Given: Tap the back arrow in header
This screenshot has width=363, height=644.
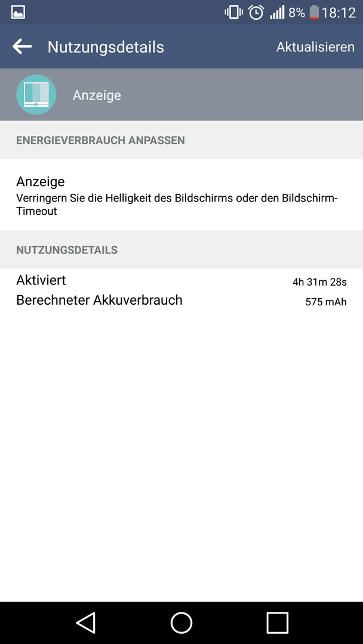Looking at the screenshot, I should click(22, 47).
